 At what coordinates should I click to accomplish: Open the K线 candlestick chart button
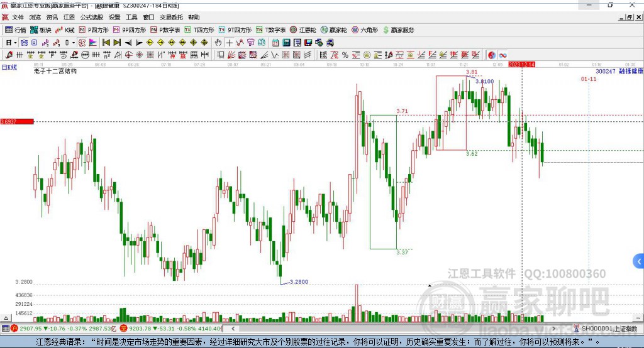(65, 30)
